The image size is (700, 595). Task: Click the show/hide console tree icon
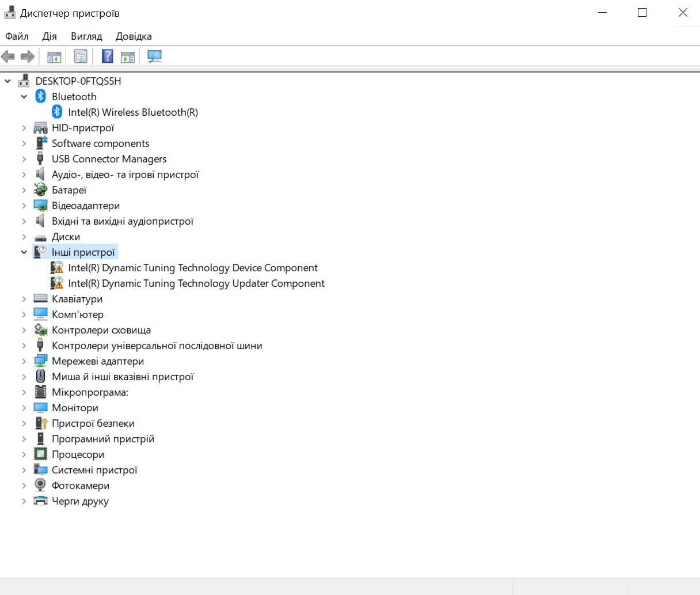pos(54,56)
